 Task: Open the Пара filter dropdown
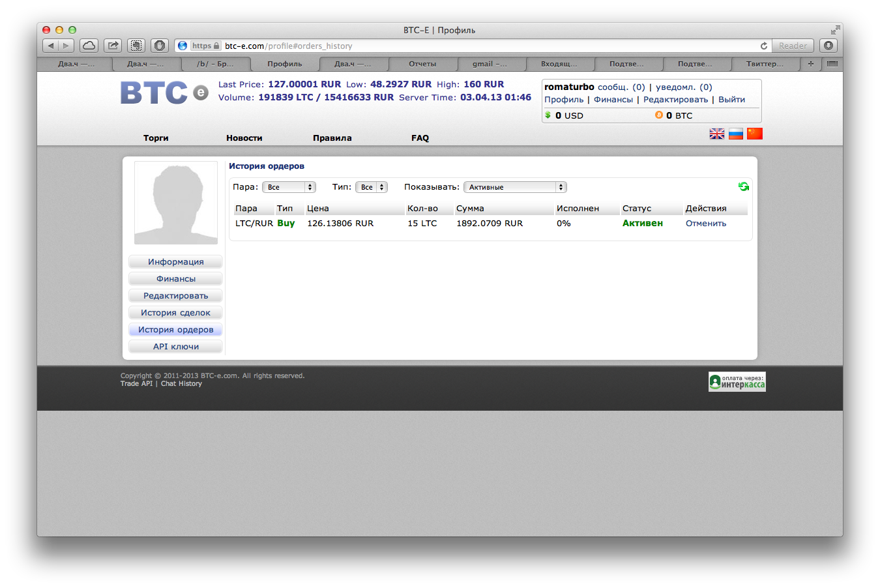coord(289,187)
